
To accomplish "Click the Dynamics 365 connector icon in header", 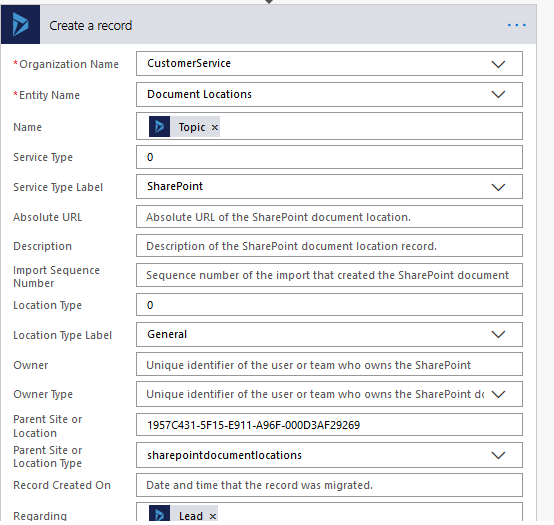I will pyautogui.click(x=20, y=24).
